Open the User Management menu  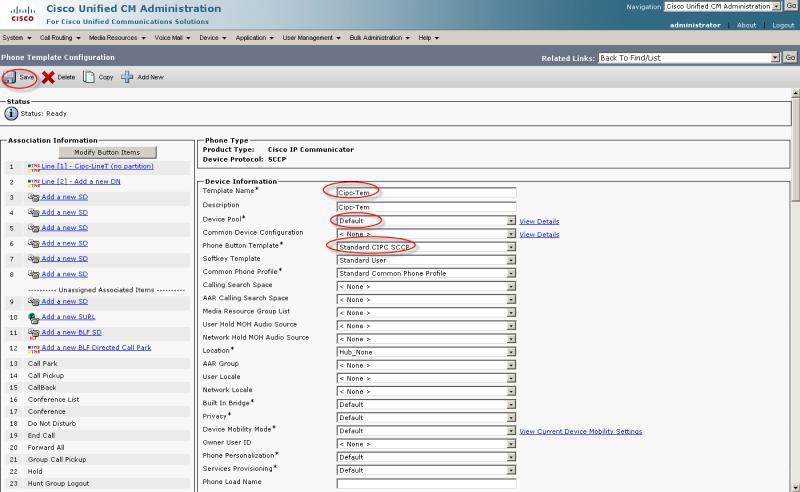[x=311, y=38]
